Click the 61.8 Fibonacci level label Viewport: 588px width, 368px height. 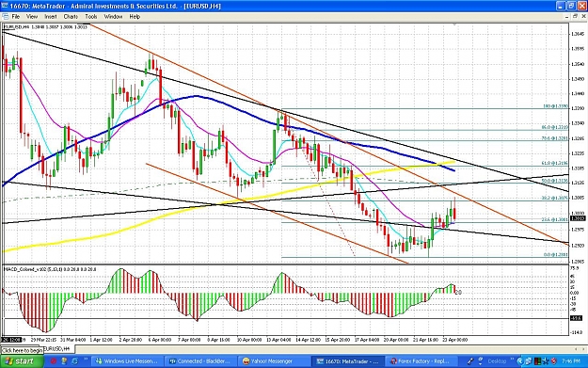[555, 163]
